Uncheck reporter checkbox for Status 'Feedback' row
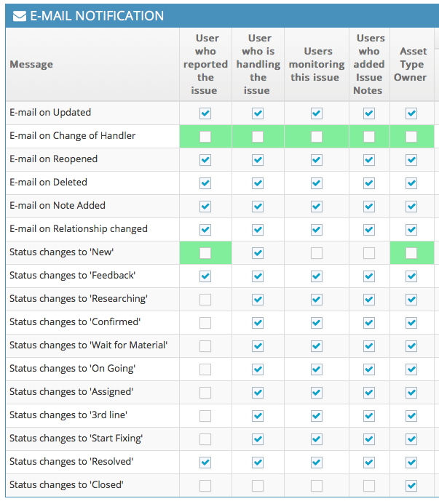 tap(205, 276)
